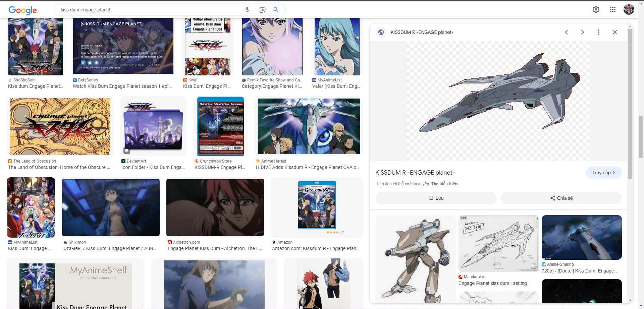Click the Crunchyroll Store source label

tap(216, 161)
